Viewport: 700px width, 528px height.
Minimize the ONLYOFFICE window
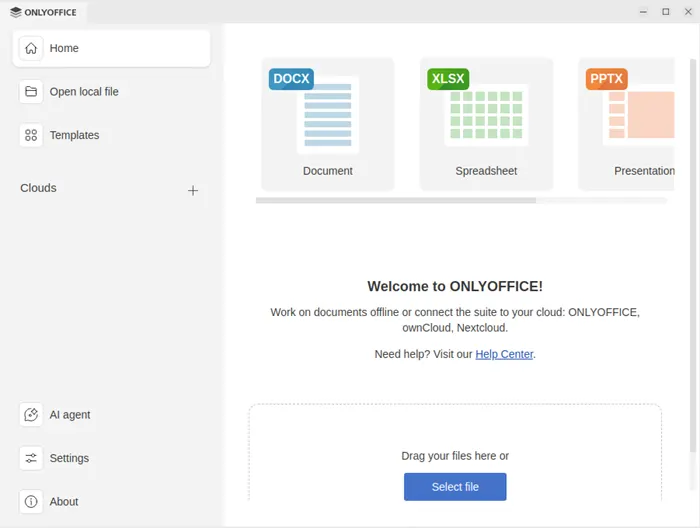tap(643, 12)
